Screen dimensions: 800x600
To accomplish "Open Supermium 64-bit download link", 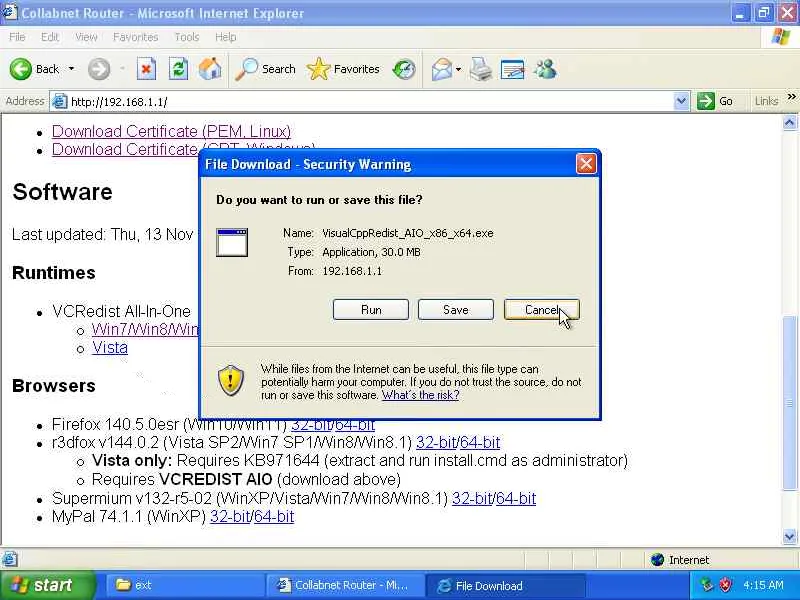I will click(516, 498).
